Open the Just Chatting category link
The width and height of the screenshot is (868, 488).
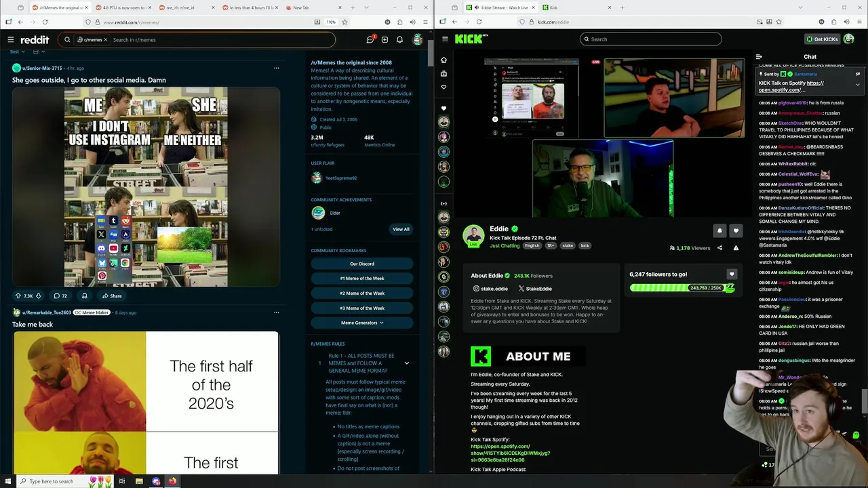pos(505,246)
